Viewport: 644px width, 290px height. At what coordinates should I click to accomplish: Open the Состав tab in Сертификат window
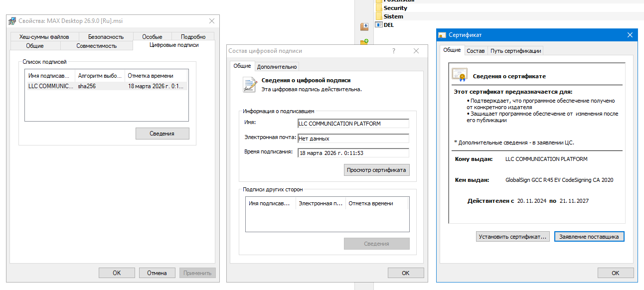click(x=476, y=51)
